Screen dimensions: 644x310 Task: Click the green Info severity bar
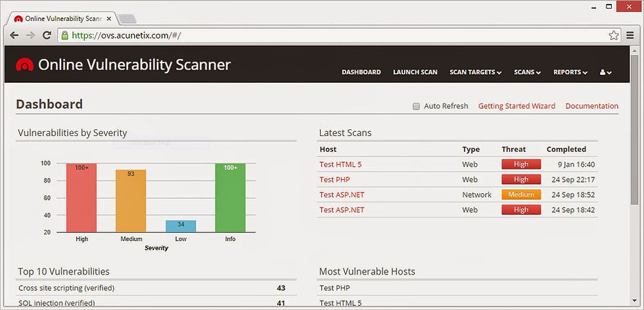230,198
